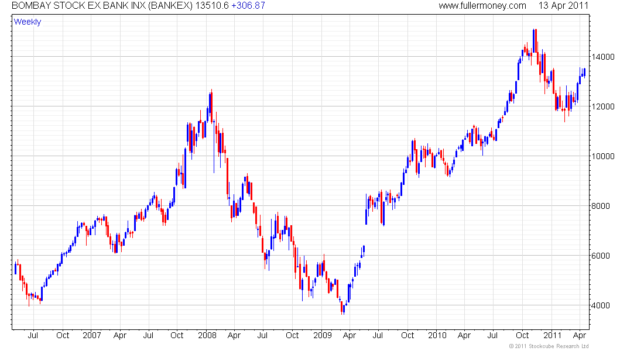Click the 2007 year label on time axis

(91, 335)
